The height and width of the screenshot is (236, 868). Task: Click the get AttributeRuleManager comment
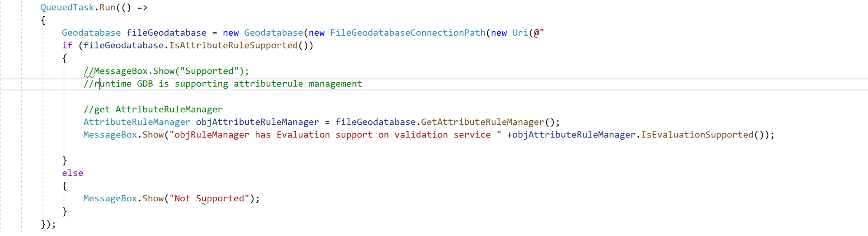click(x=153, y=109)
